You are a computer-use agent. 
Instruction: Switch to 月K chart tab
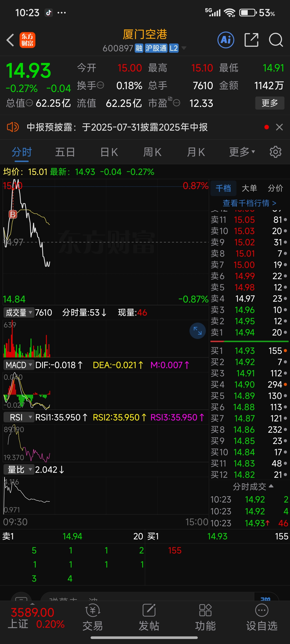tap(196, 152)
